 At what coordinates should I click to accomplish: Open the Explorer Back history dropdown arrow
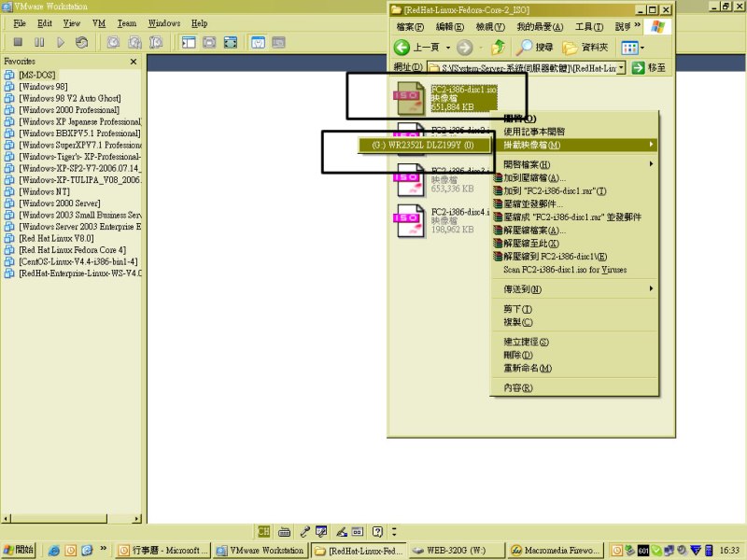pos(448,48)
